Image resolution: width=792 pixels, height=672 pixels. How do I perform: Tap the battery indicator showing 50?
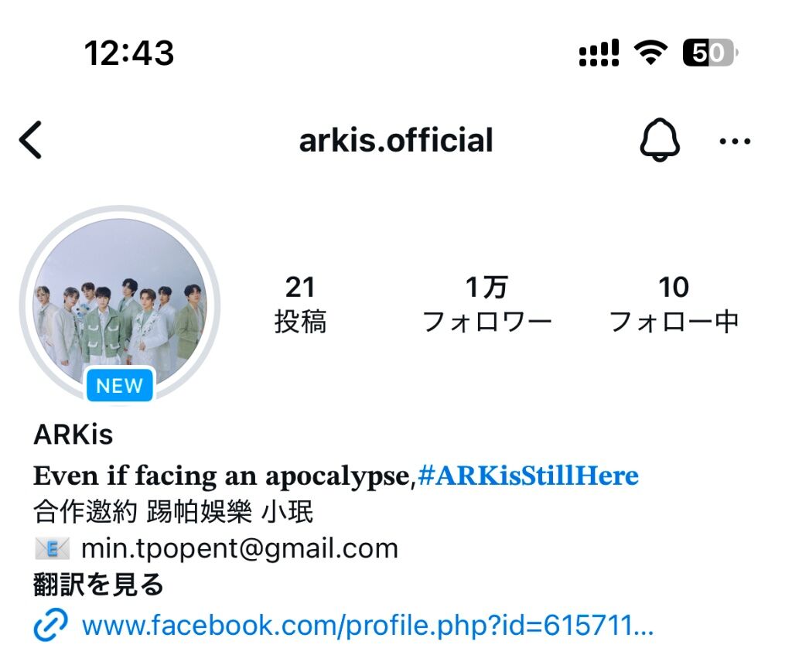[710, 53]
